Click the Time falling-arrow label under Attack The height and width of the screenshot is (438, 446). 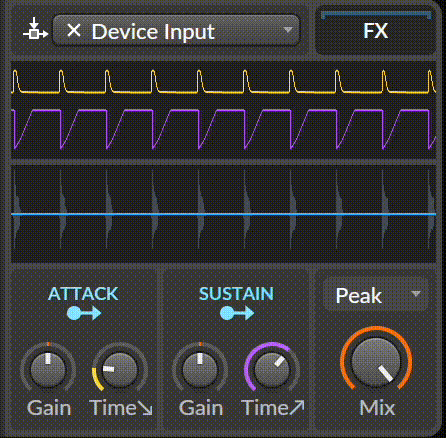121,408
